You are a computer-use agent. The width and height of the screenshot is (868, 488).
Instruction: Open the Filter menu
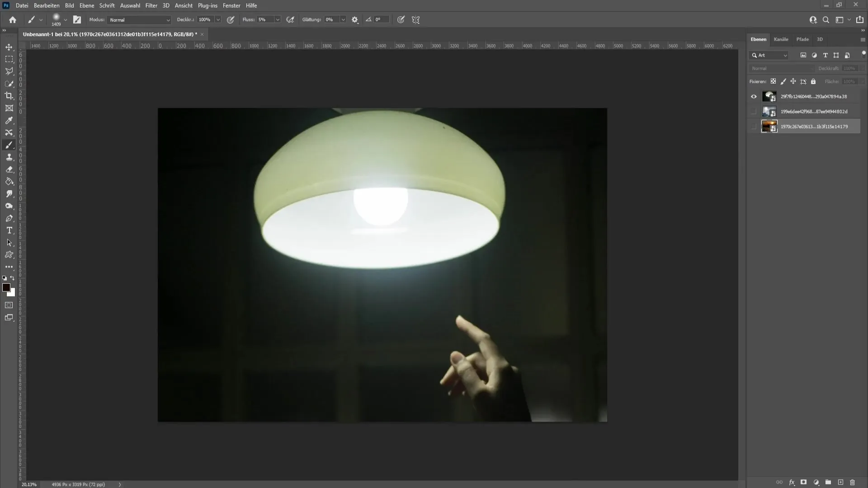click(x=150, y=5)
